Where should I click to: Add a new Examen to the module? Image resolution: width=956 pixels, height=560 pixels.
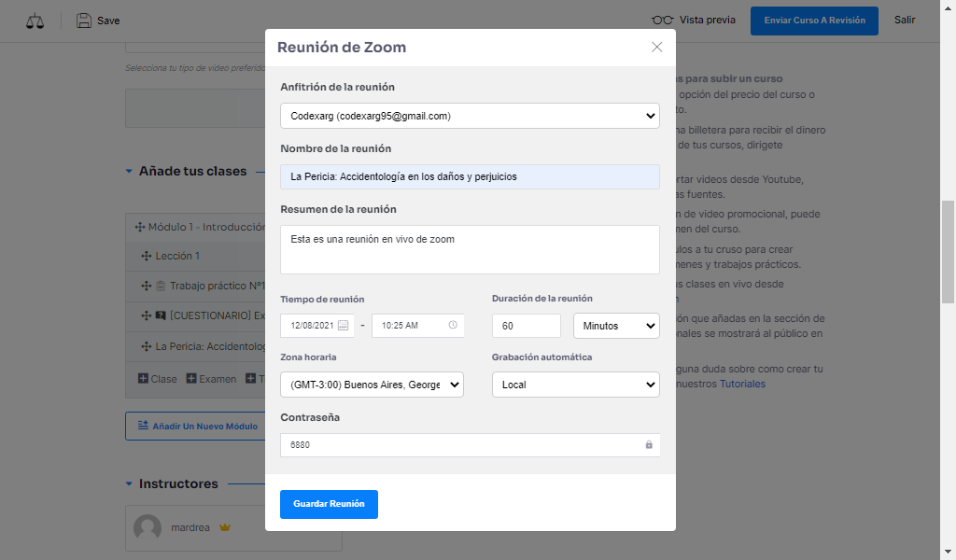(211, 379)
